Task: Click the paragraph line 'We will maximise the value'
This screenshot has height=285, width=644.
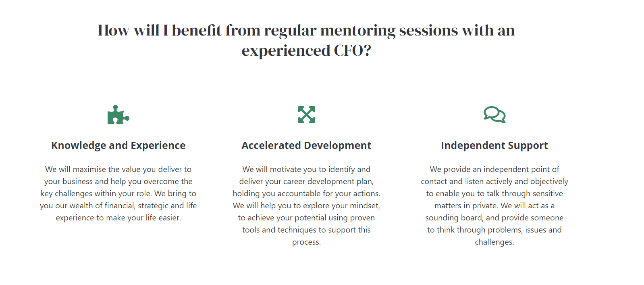Action: [118, 169]
